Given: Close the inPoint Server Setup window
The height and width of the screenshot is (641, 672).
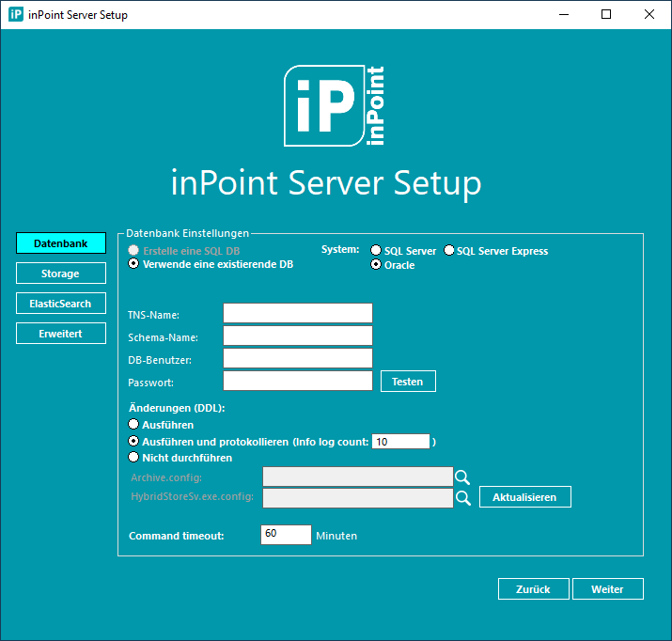Looking at the screenshot, I should point(649,15).
